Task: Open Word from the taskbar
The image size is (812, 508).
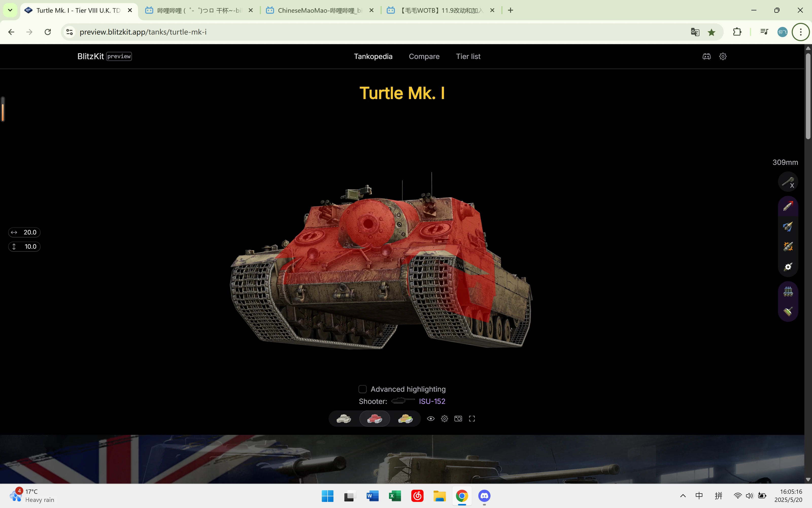Action: coord(373,496)
